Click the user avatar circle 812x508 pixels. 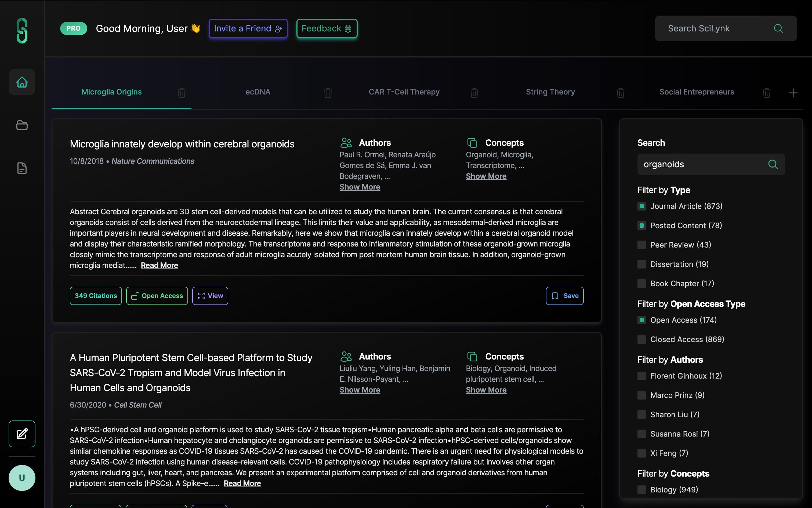point(22,477)
